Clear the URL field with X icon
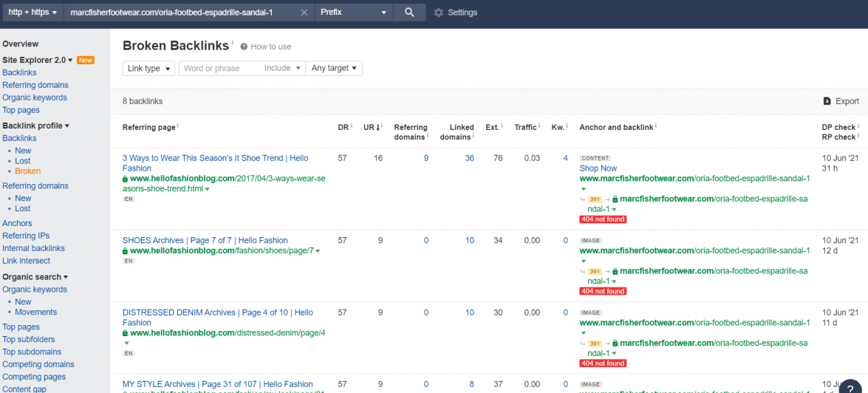Image resolution: width=868 pixels, height=393 pixels. [304, 12]
